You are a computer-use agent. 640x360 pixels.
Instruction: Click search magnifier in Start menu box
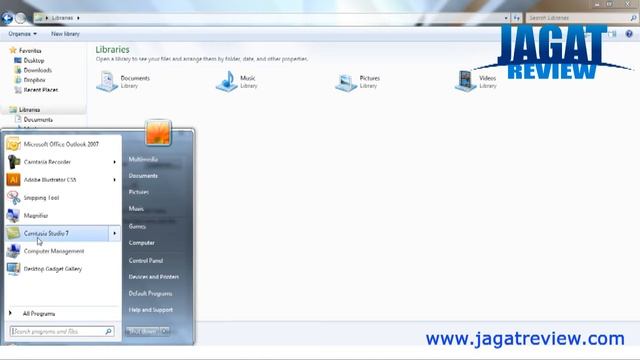109,331
